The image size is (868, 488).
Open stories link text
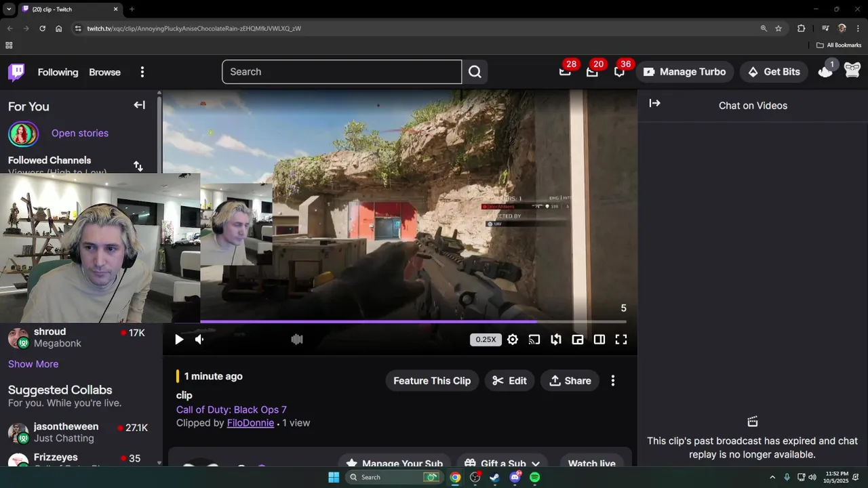(80, 133)
